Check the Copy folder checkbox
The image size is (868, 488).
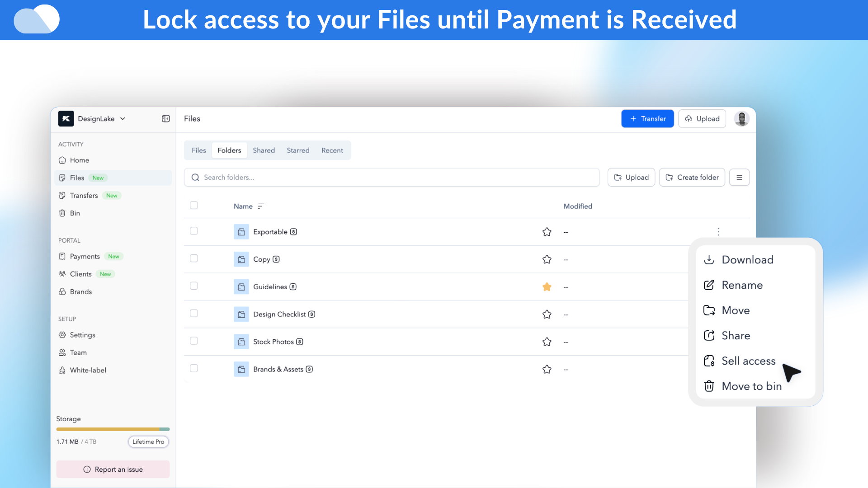[x=194, y=258]
